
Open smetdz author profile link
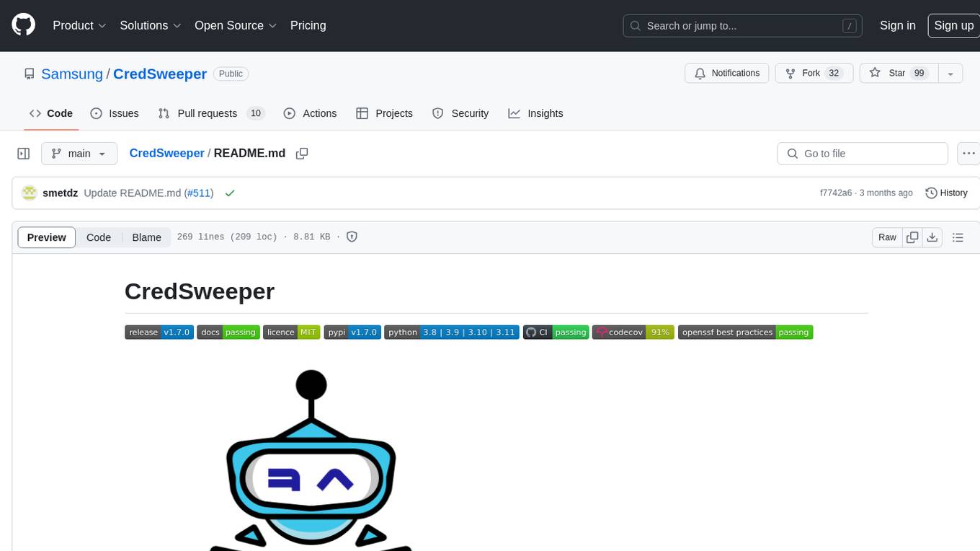click(60, 193)
